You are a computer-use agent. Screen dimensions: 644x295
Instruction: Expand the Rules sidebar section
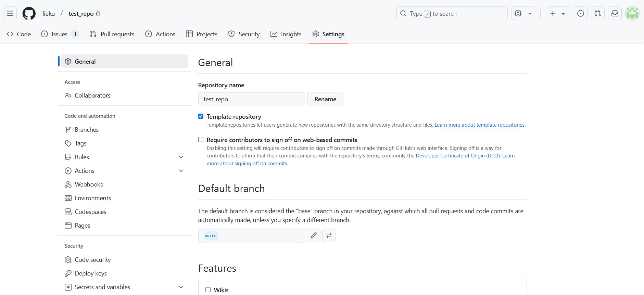[181, 157]
